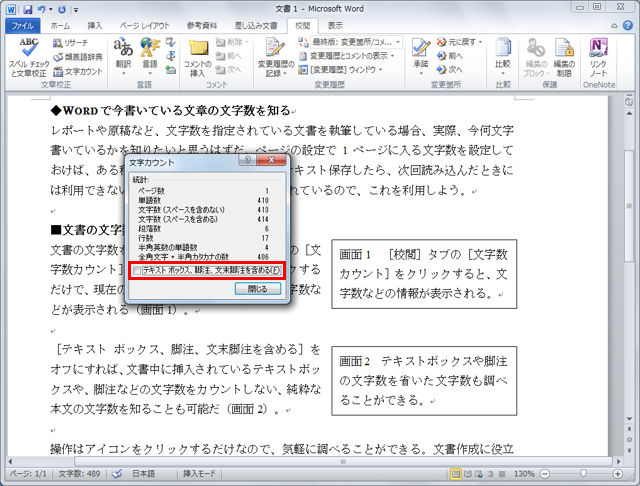Click the help button in 文字カウント dialog

click(248, 160)
